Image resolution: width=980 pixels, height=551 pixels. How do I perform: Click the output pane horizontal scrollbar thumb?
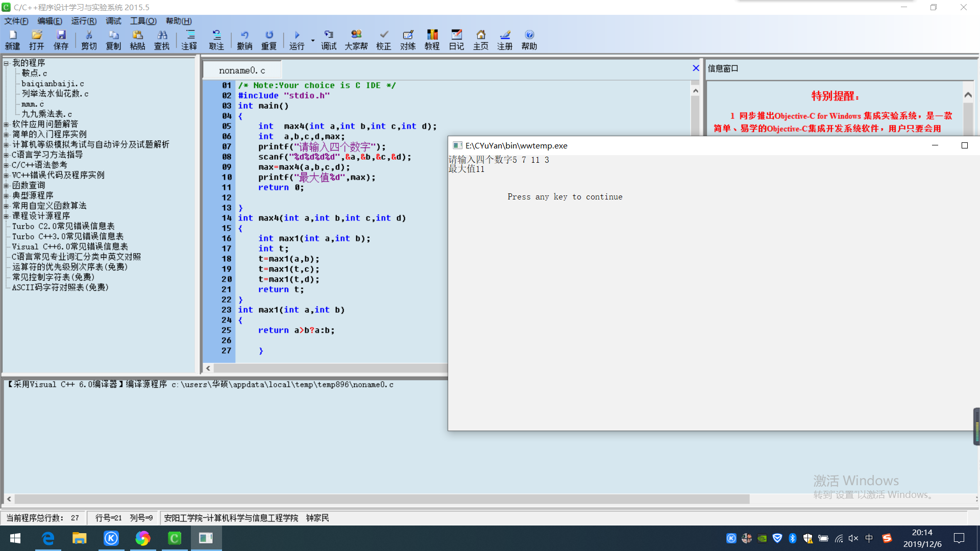coord(382,499)
